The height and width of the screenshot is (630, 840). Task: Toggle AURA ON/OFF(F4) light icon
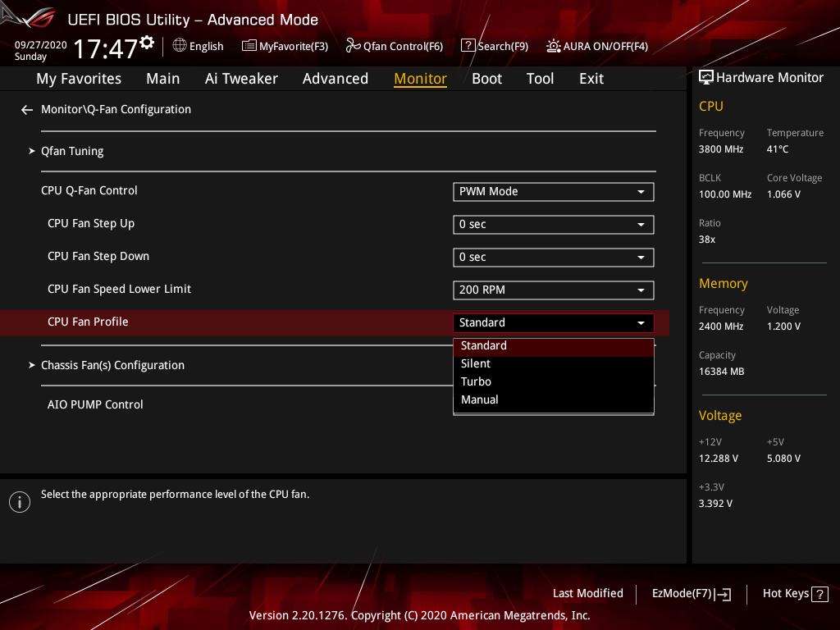tap(554, 46)
